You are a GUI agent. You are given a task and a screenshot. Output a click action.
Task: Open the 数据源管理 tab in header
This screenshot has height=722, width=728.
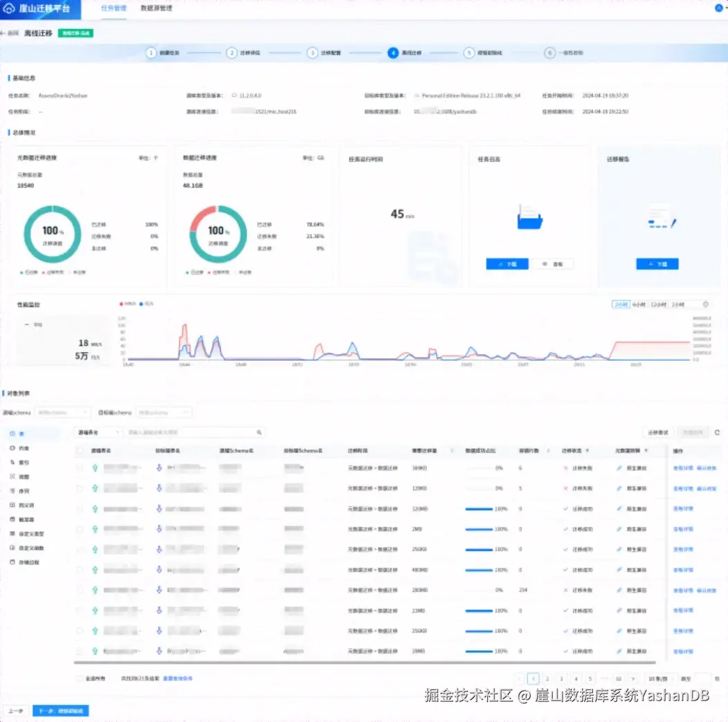point(156,8)
